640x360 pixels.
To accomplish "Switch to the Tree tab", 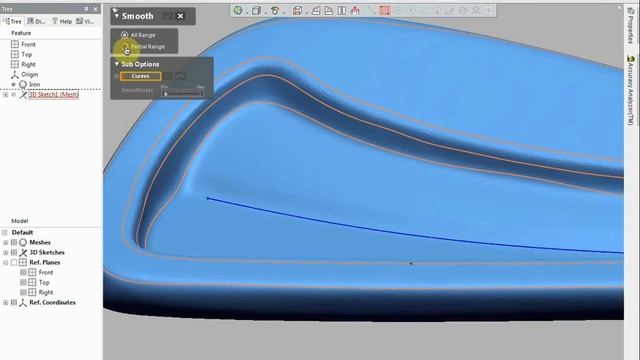I will click(x=13, y=21).
